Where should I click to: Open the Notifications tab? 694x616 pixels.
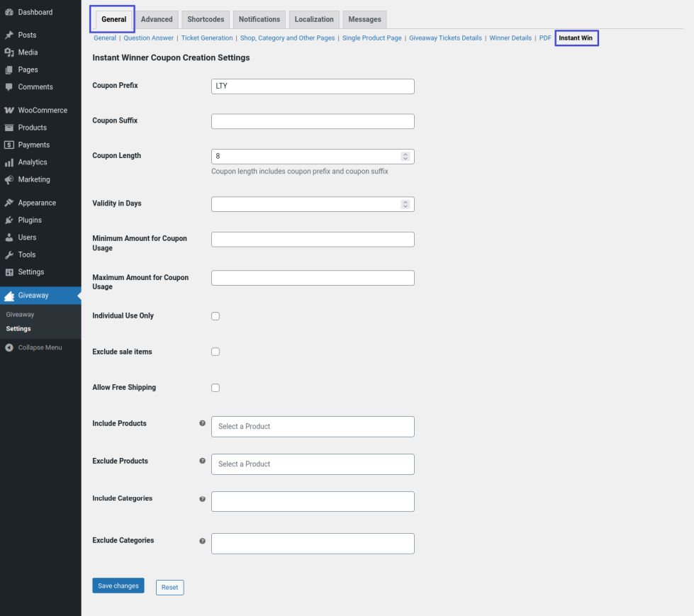tap(259, 19)
